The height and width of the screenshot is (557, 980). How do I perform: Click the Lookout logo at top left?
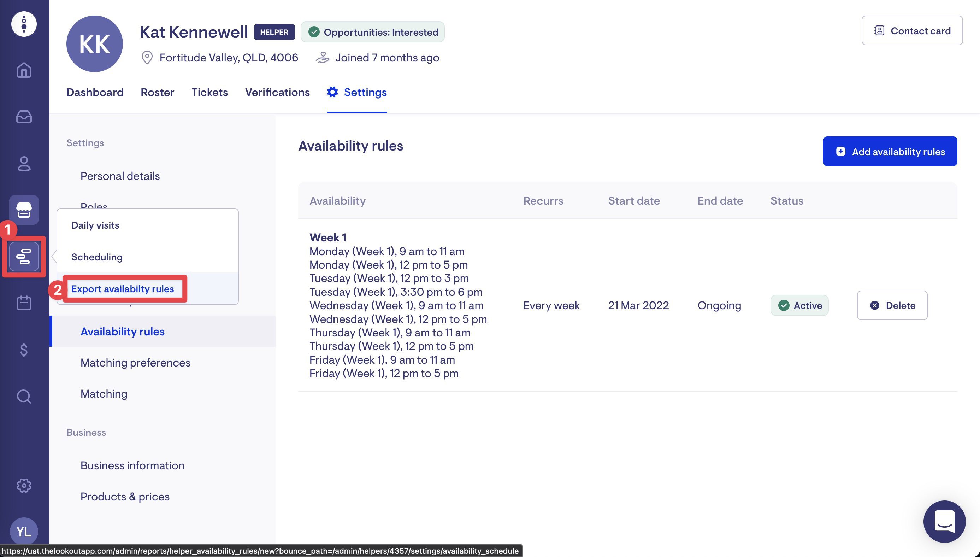(x=24, y=24)
